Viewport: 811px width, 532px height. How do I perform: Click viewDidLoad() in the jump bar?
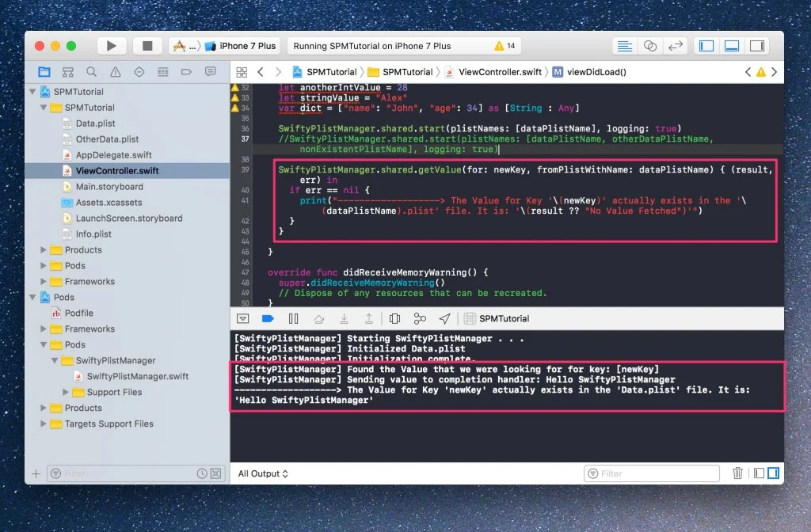click(x=589, y=72)
